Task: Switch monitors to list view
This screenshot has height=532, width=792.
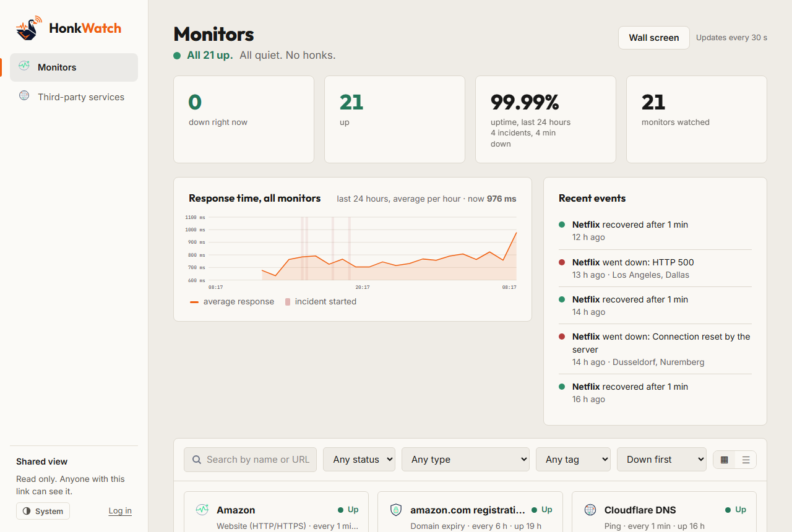Action: pos(746,460)
